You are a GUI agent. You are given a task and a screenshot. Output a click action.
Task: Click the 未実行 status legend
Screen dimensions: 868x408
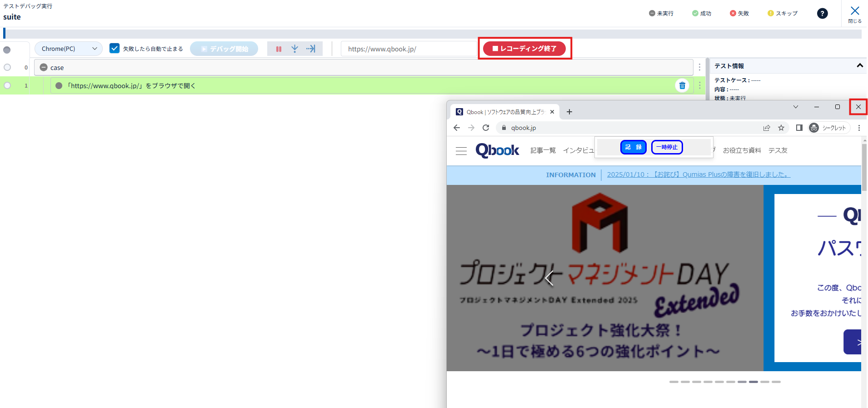(661, 14)
